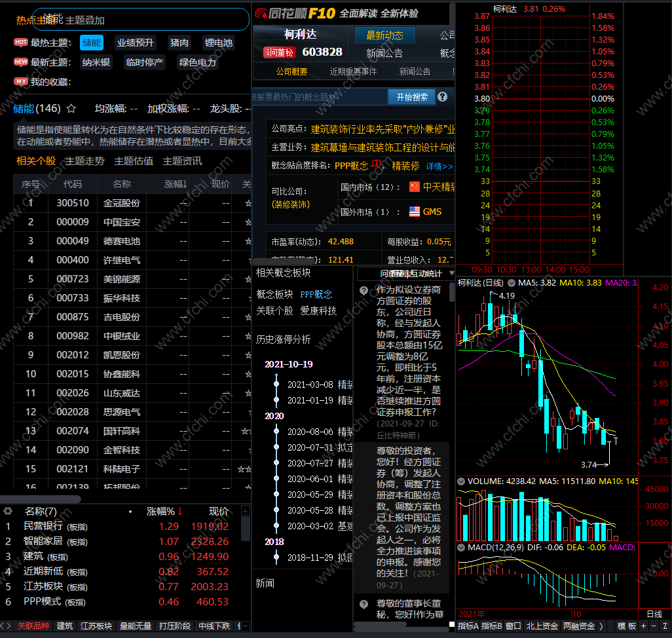672x638 pixels.
Task: Click the question mark help icon near 开始搜索
Action: pos(443,97)
